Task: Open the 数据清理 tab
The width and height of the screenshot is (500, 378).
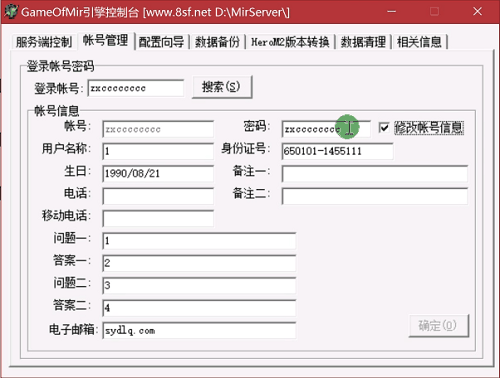Action: 363,42
